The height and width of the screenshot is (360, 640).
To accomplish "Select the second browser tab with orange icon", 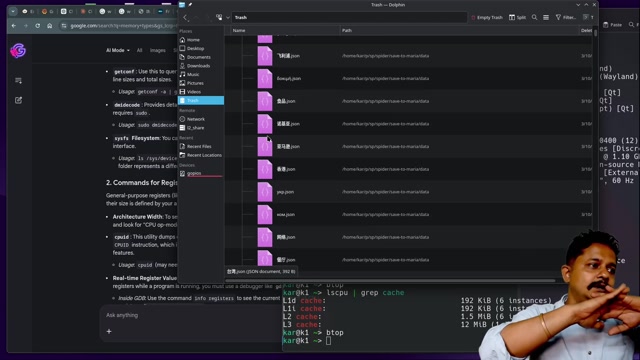I will click(x=48, y=11).
